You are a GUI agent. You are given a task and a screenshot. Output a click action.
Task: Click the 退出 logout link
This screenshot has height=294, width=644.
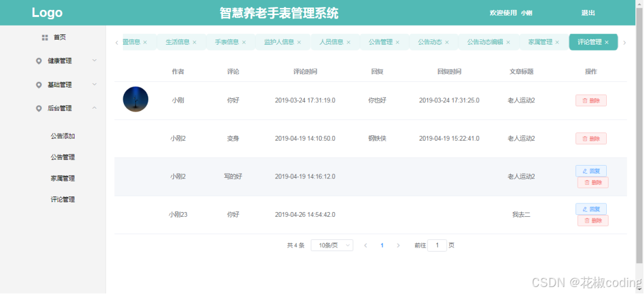[588, 13]
